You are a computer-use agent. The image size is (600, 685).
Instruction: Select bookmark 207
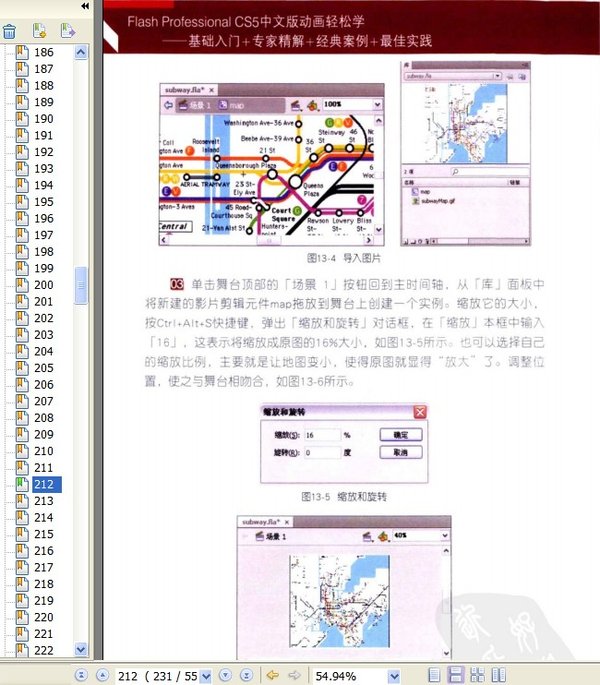44,401
